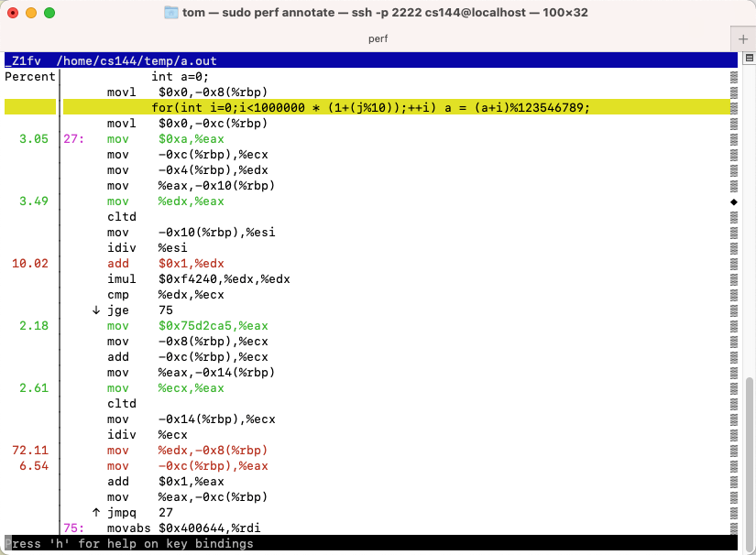Click the imul $0xf4240 instruction
The image size is (756, 555).
coord(199,279)
